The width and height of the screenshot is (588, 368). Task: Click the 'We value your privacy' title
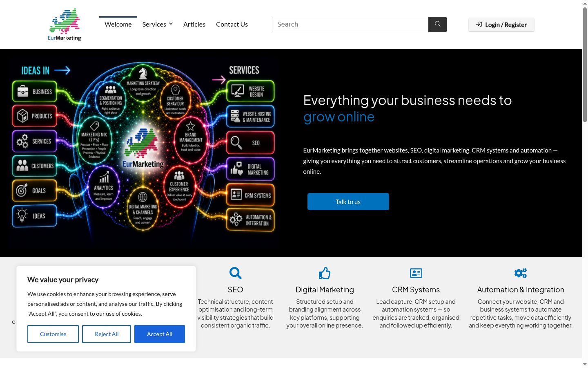[63, 280]
